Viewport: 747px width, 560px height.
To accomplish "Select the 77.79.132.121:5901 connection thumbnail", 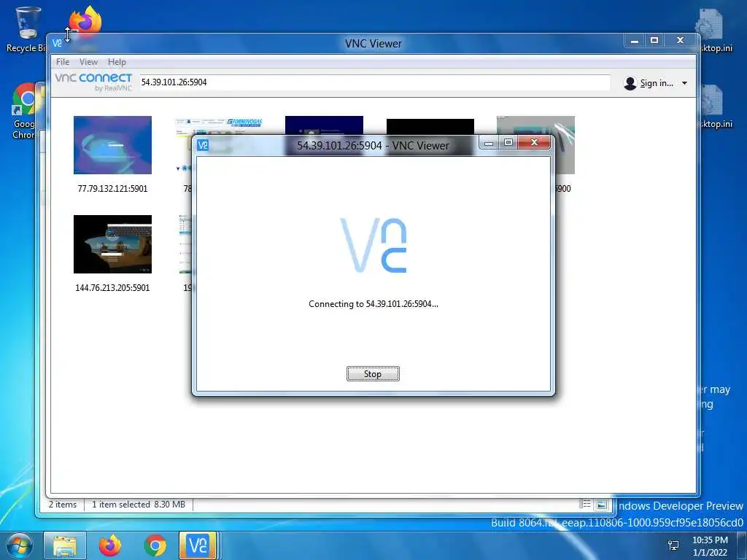I will pyautogui.click(x=112, y=145).
